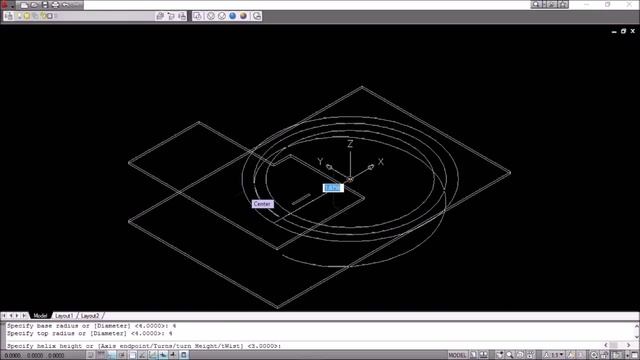Click the Workspace Switching gear icon
Image resolution: width=640 pixels, height=360 pixels.
click(x=595, y=356)
